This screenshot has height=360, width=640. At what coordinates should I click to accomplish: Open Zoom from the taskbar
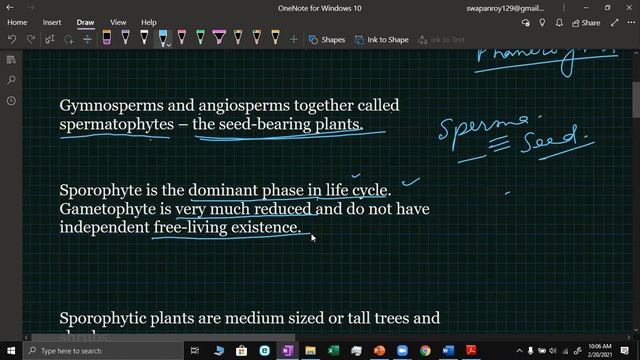tap(402, 351)
